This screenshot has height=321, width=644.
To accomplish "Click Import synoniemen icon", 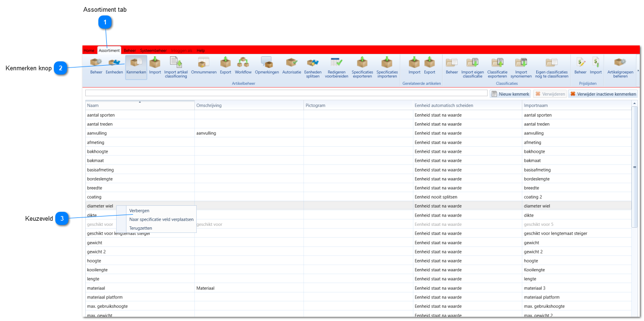I will [x=521, y=67].
